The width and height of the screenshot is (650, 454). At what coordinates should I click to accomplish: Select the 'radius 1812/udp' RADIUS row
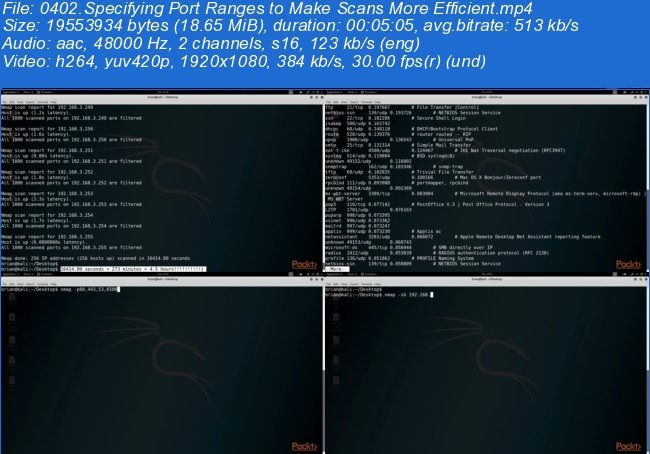(x=437, y=253)
